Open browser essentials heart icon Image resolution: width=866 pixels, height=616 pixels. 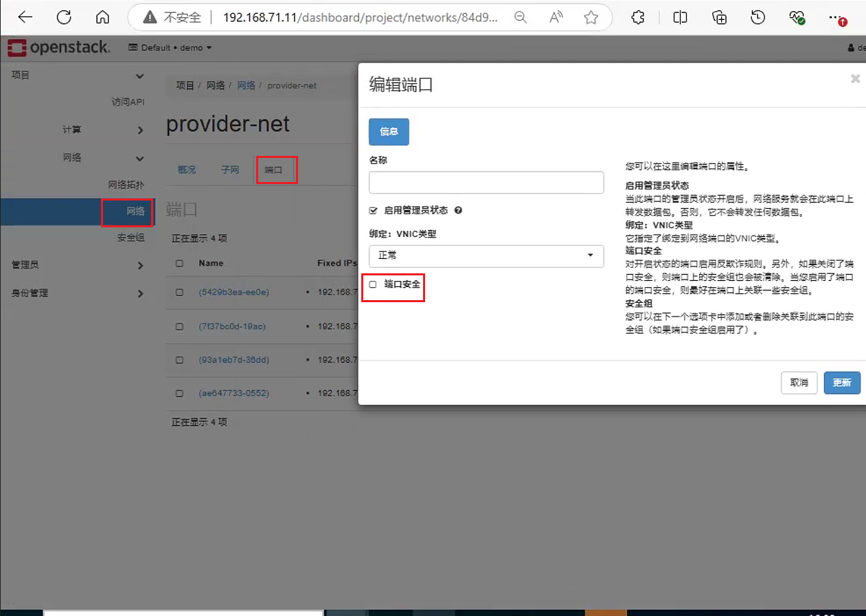(797, 18)
